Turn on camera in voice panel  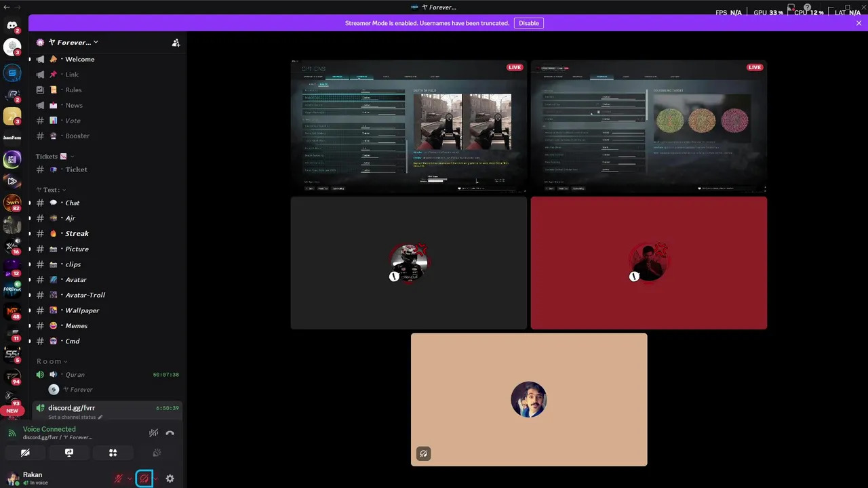point(25,453)
